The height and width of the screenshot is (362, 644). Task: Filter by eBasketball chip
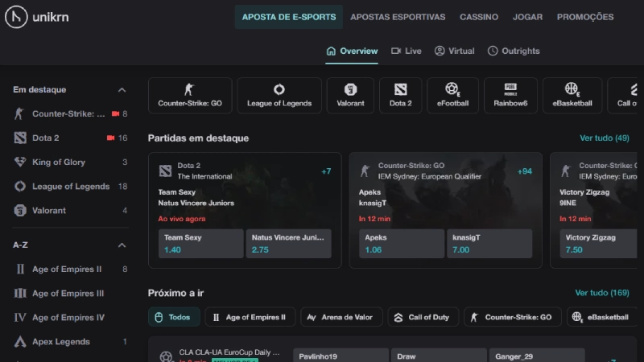(x=601, y=317)
